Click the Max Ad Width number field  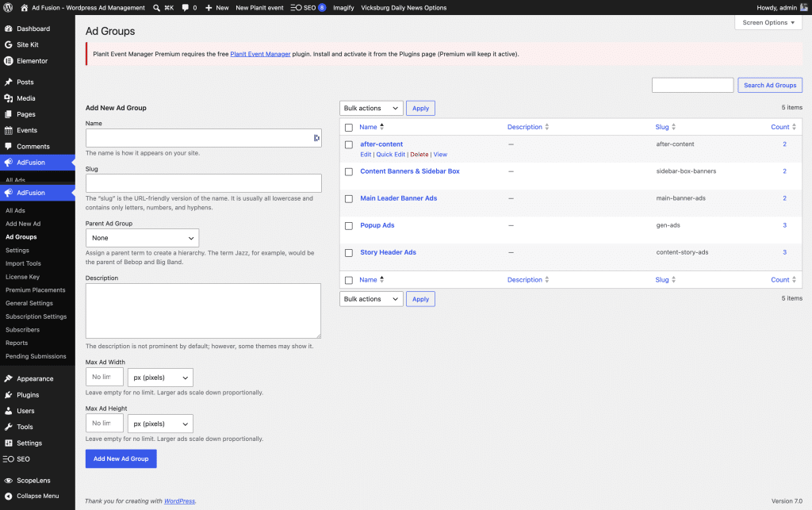(105, 377)
